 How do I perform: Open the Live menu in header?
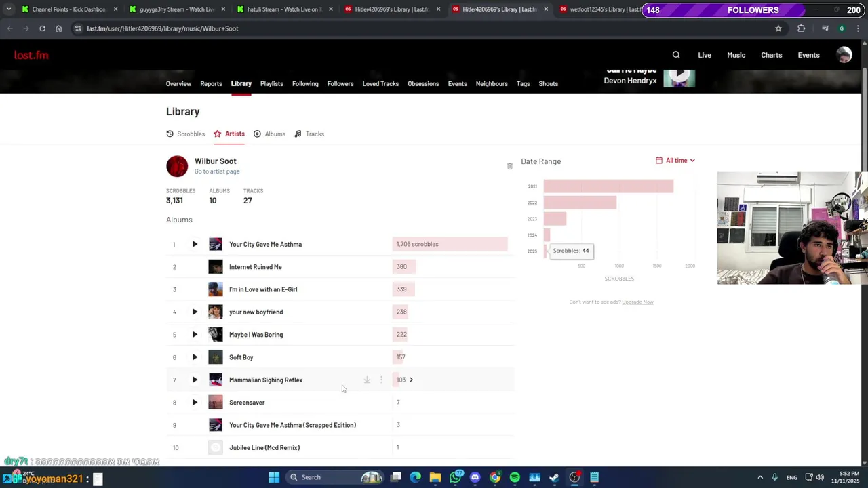click(705, 55)
